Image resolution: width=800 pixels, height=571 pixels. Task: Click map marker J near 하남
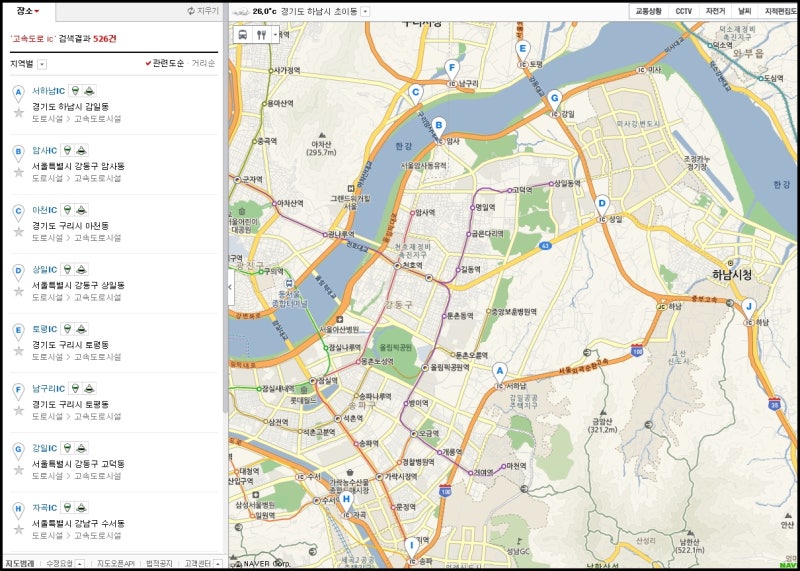[x=748, y=307]
